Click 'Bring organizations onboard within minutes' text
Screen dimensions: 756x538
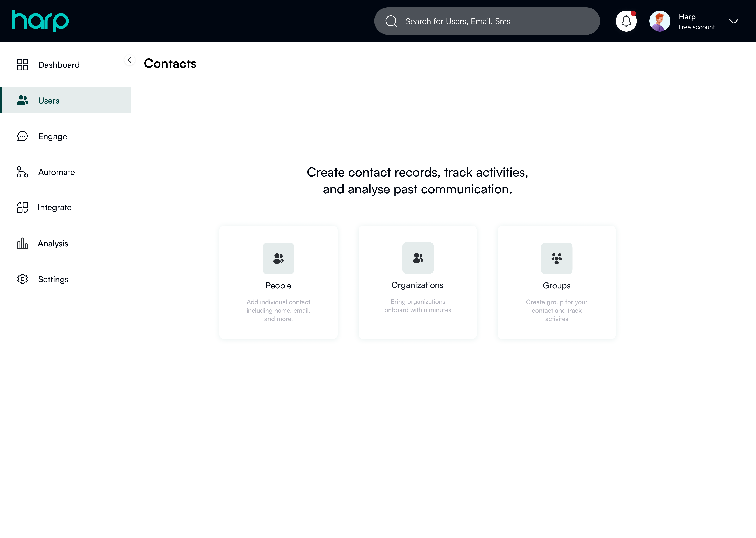coord(418,306)
